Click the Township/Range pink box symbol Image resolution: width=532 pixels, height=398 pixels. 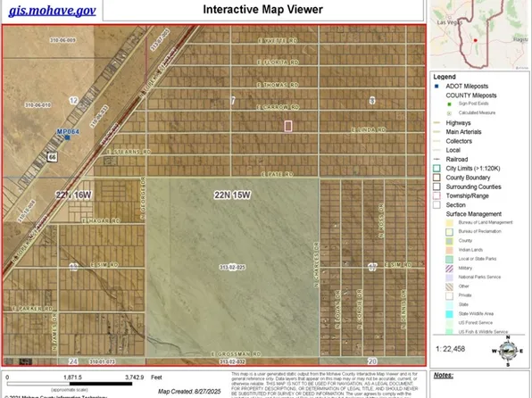point(436,195)
